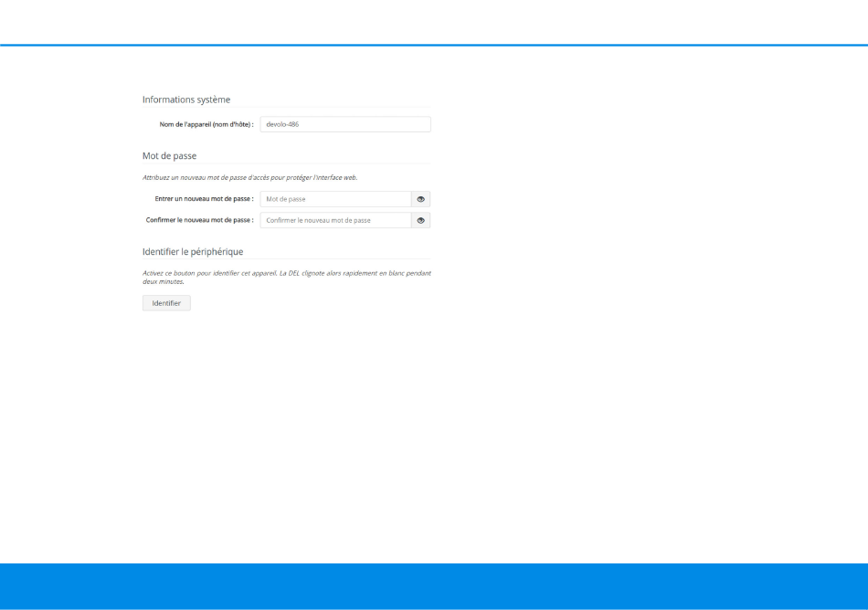Select the 'Identifier le périphérique' heading
This screenshot has height=610, width=868.
[193, 251]
